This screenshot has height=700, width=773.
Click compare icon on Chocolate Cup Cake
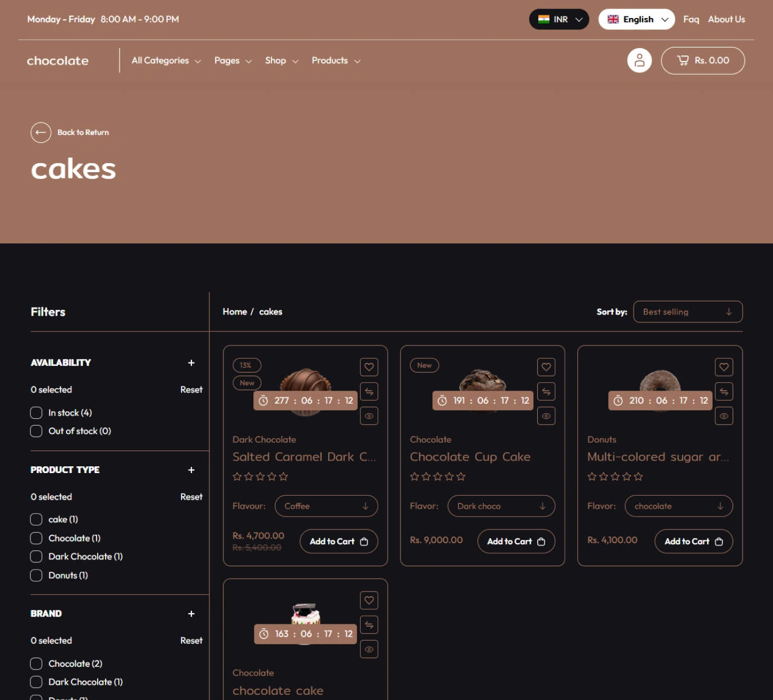tap(546, 392)
